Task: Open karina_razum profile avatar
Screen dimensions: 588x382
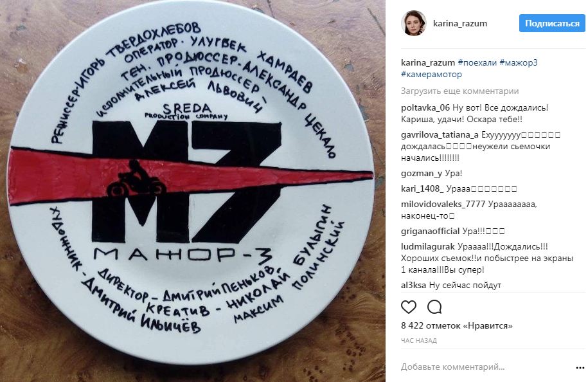Action: [x=414, y=23]
